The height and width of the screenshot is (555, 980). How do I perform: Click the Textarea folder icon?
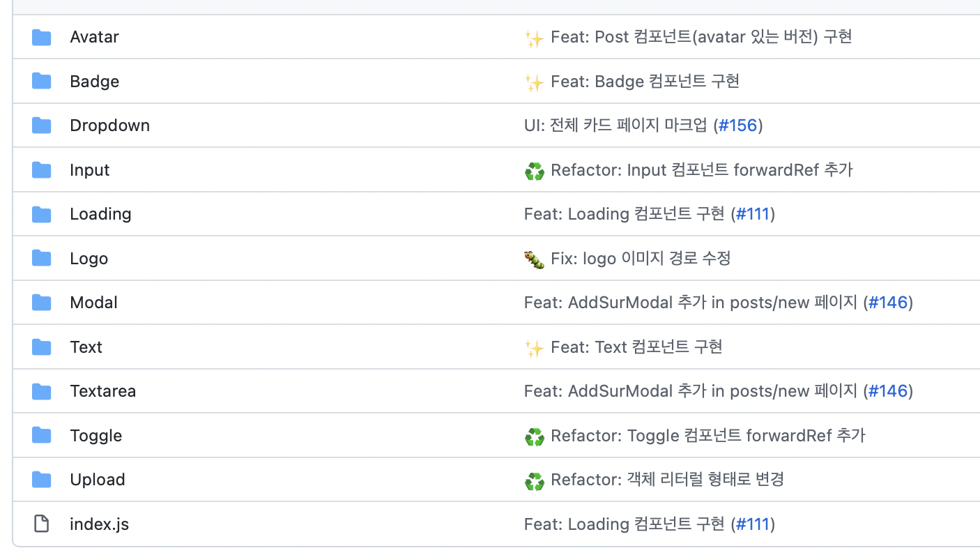coord(42,391)
